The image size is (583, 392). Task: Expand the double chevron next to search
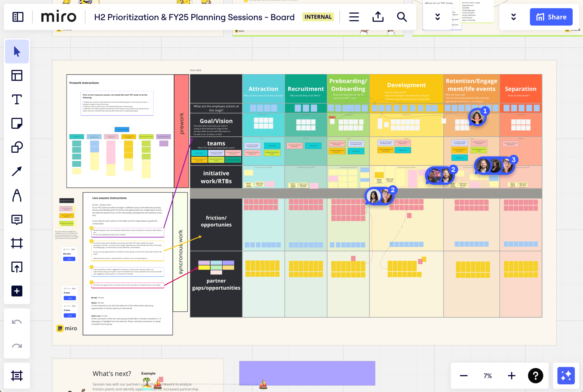[x=438, y=17]
